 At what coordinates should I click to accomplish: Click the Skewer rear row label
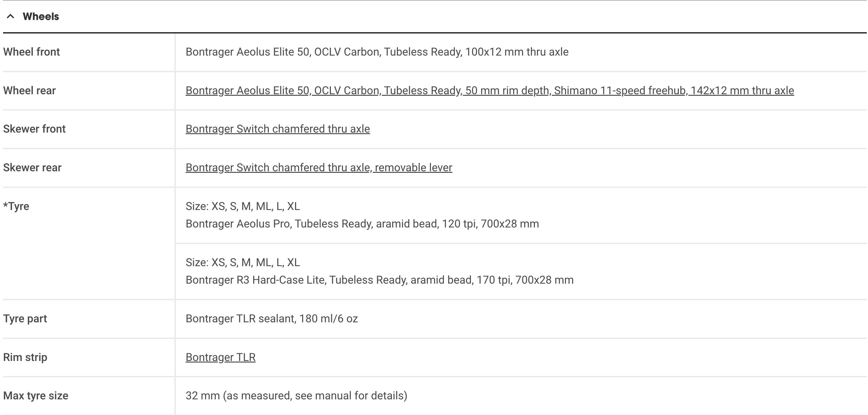click(x=32, y=168)
